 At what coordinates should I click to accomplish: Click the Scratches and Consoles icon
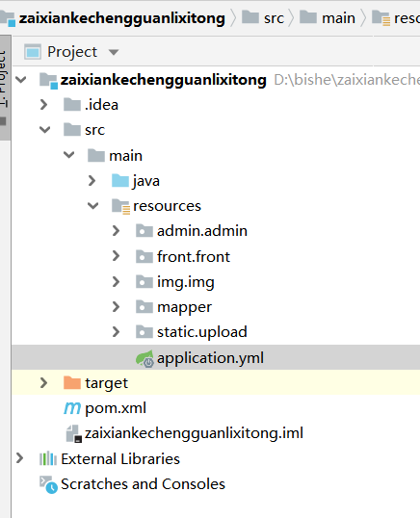[x=48, y=484]
